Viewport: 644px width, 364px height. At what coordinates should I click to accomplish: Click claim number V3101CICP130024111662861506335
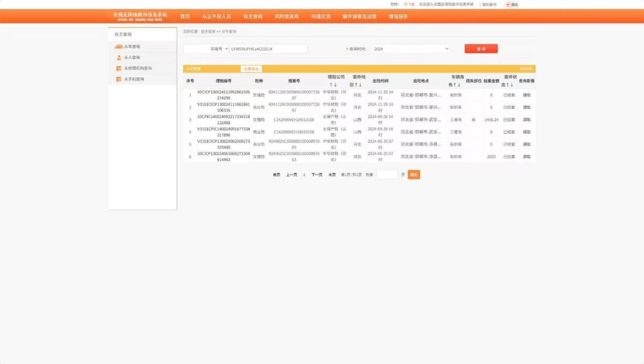coord(224,107)
